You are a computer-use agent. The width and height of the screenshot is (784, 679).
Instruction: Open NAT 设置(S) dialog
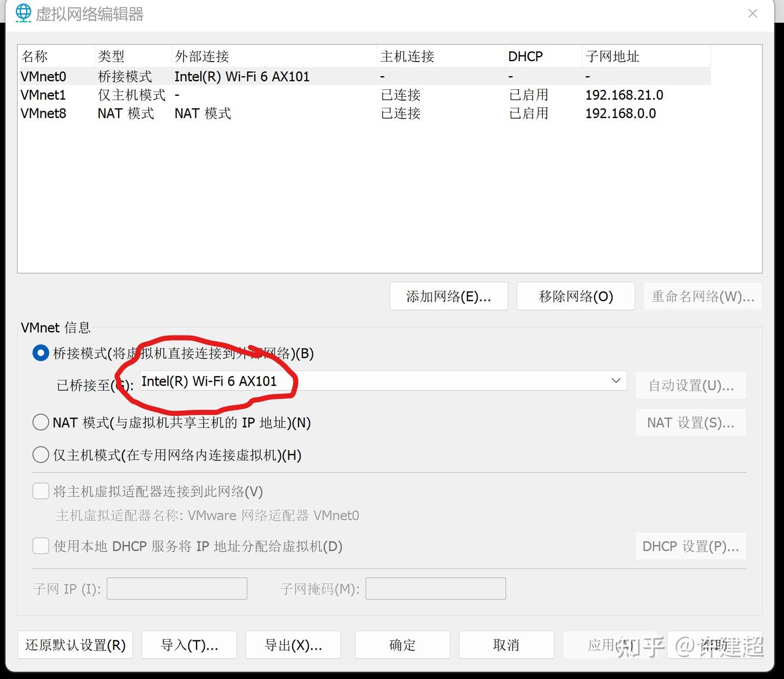pos(690,422)
